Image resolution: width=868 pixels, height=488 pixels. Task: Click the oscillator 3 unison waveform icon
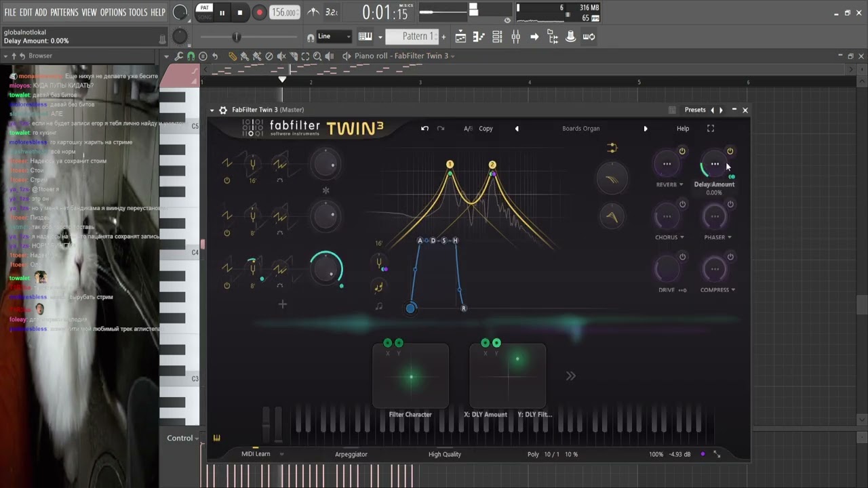(x=279, y=268)
